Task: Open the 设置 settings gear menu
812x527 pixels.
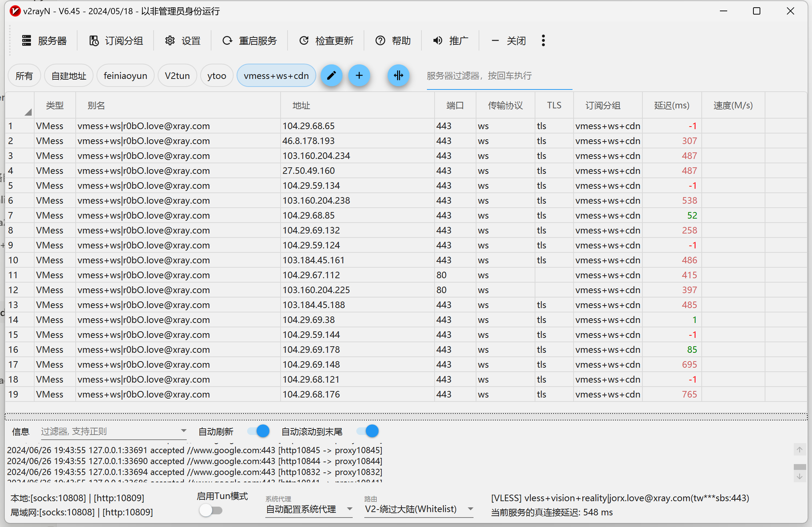Action: pyautogui.click(x=183, y=40)
